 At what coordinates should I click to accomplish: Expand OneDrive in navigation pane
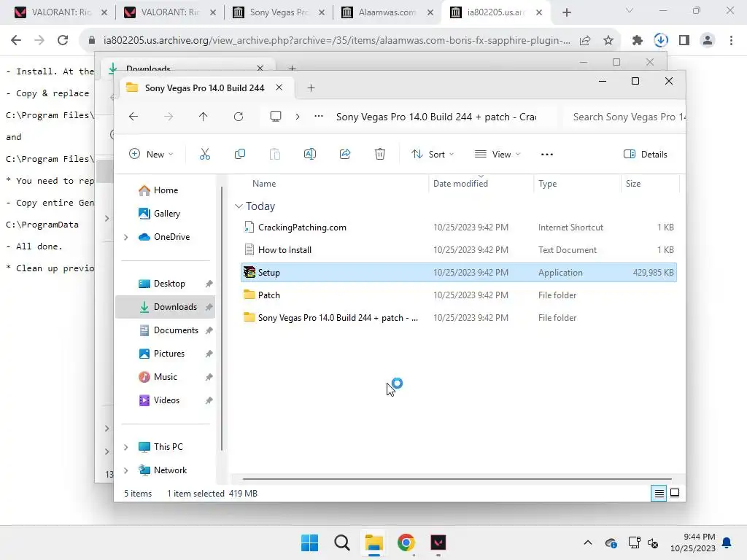[x=125, y=237]
